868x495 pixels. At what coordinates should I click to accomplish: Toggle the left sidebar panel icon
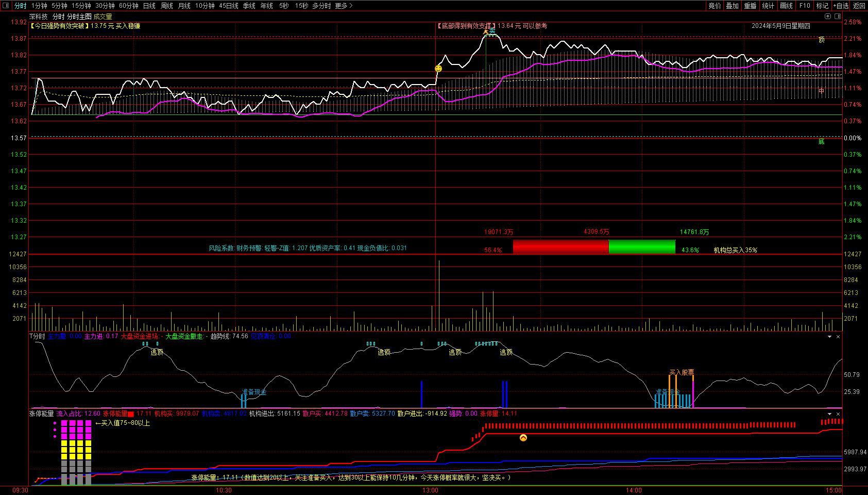(6, 6)
